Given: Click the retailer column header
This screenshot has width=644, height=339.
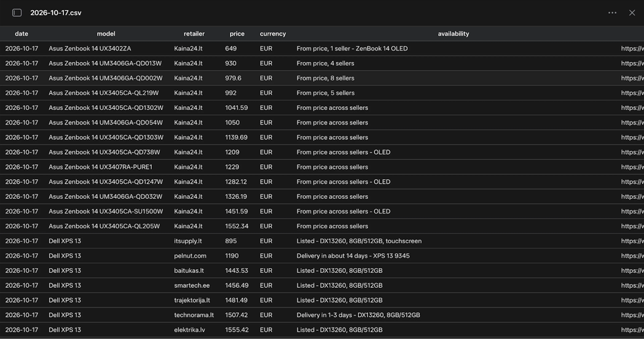Looking at the screenshot, I should point(194,34).
